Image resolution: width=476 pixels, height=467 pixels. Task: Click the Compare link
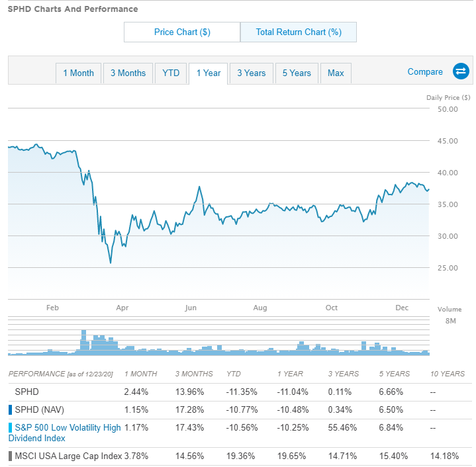coord(425,72)
